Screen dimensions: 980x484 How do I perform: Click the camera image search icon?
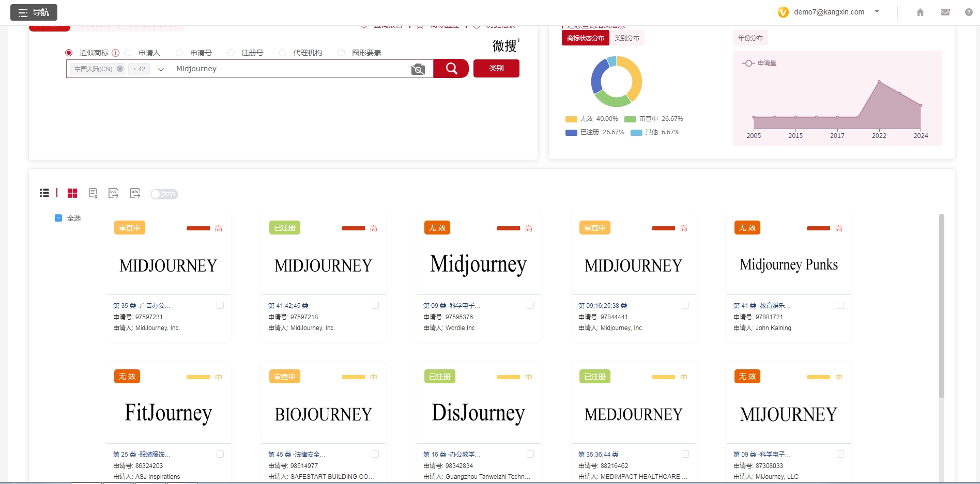pos(418,69)
